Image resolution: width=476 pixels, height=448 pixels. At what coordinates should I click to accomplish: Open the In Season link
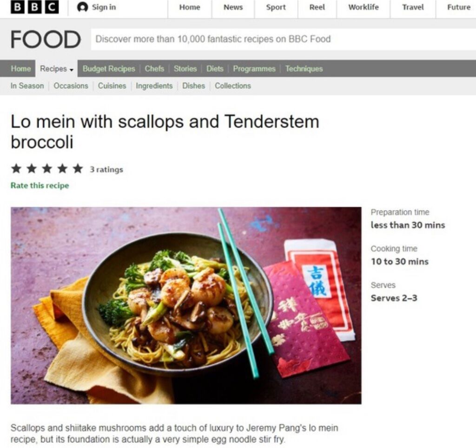27,86
